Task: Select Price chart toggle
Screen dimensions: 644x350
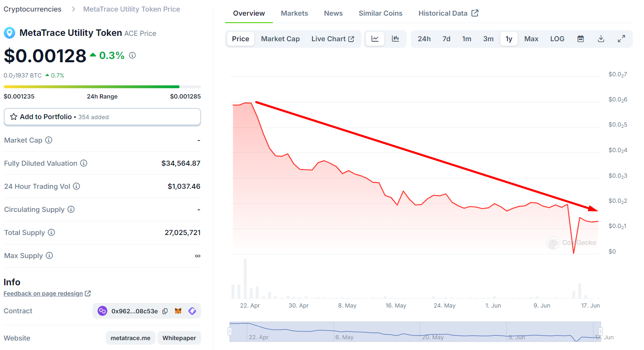Action: 241,39
